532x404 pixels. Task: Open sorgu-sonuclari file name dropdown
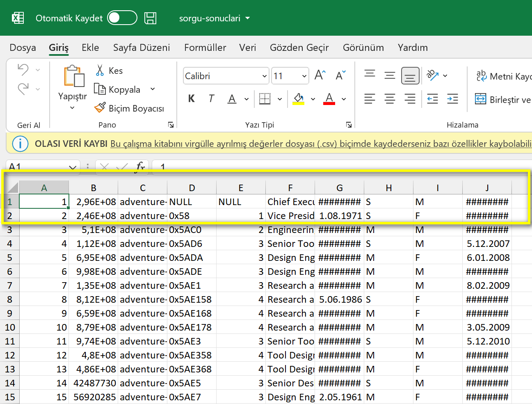tap(247, 18)
